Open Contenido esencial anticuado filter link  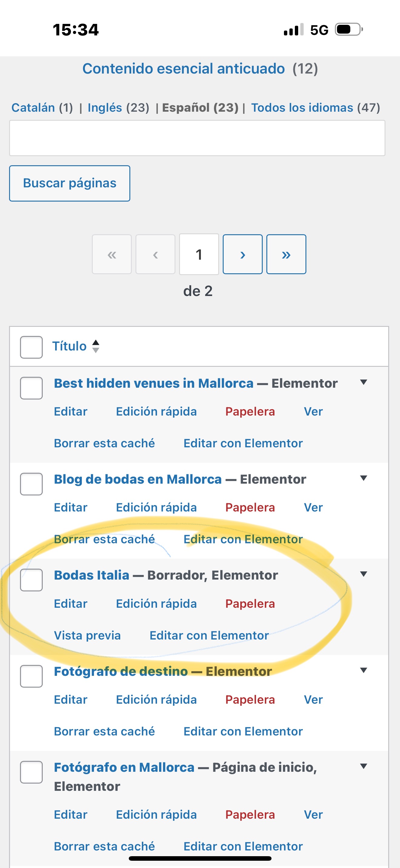coord(183,68)
